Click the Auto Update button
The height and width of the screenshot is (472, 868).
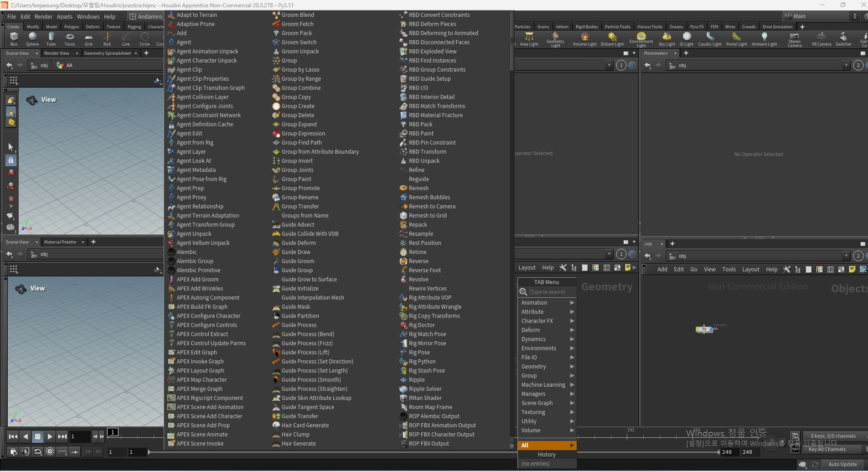click(x=842, y=464)
